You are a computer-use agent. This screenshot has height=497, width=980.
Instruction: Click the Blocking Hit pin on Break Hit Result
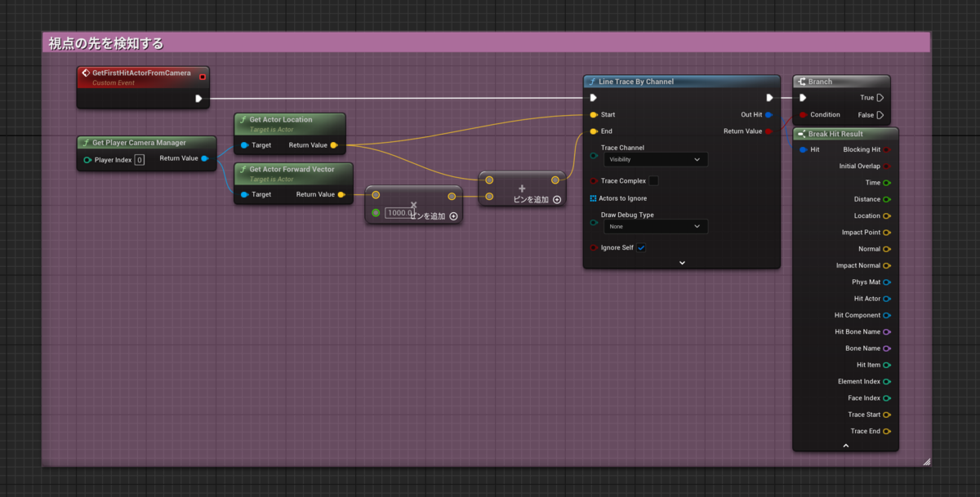coord(887,149)
